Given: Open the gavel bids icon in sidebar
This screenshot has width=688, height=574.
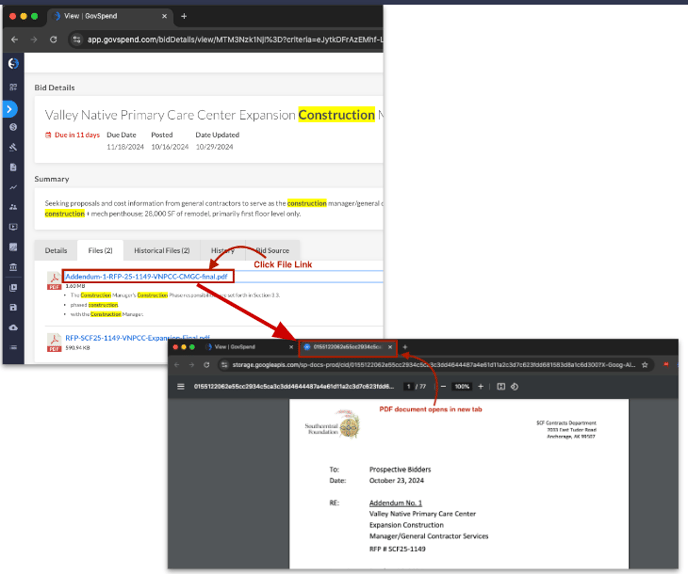Looking at the screenshot, I should [13, 147].
